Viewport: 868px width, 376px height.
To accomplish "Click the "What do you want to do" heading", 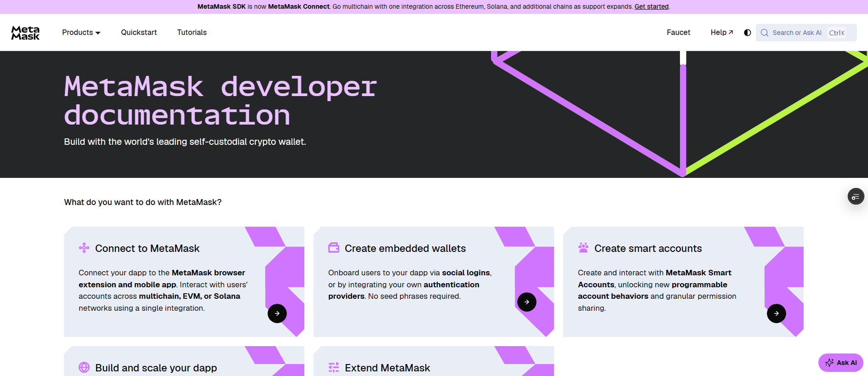I will pyautogui.click(x=143, y=202).
